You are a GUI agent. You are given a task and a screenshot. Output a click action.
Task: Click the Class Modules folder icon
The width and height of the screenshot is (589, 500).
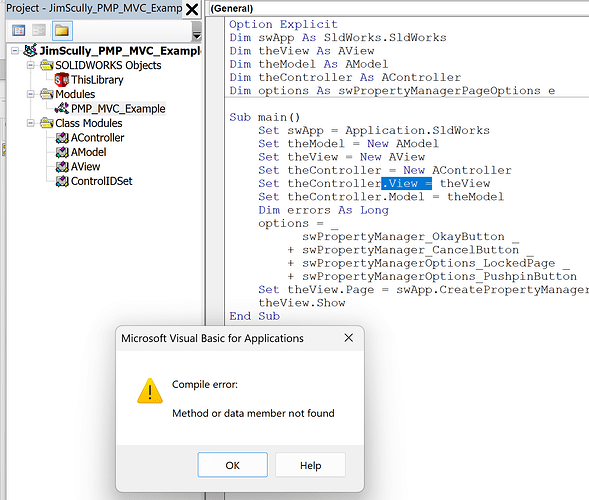[47, 123]
